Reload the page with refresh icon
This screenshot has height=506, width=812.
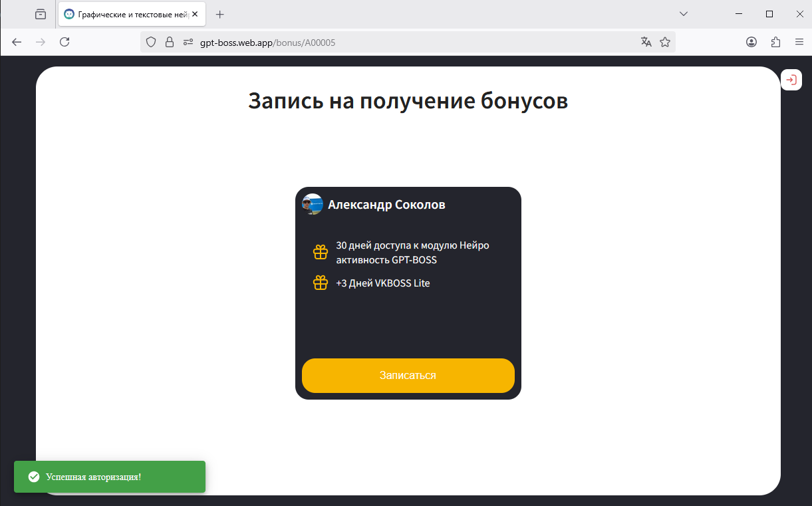pyautogui.click(x=65, y=42)
